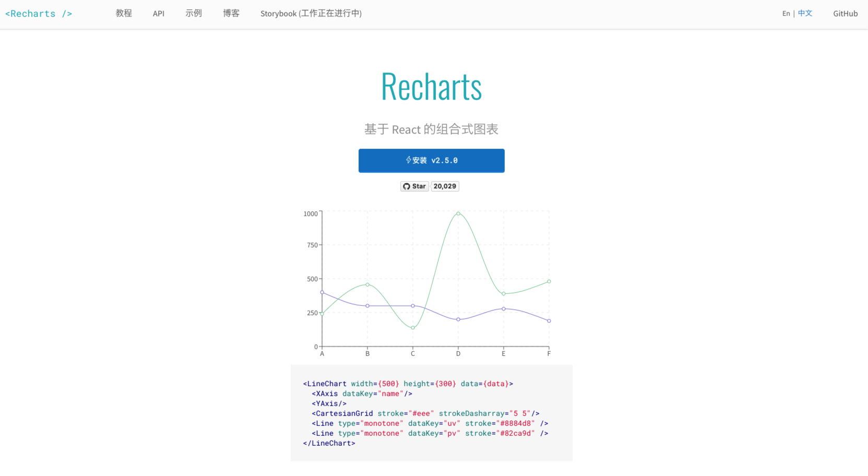Image resolution: width=868 pixels, height=476 pixels.
Task: Click the D x-axis label
Action: [458, 354]
